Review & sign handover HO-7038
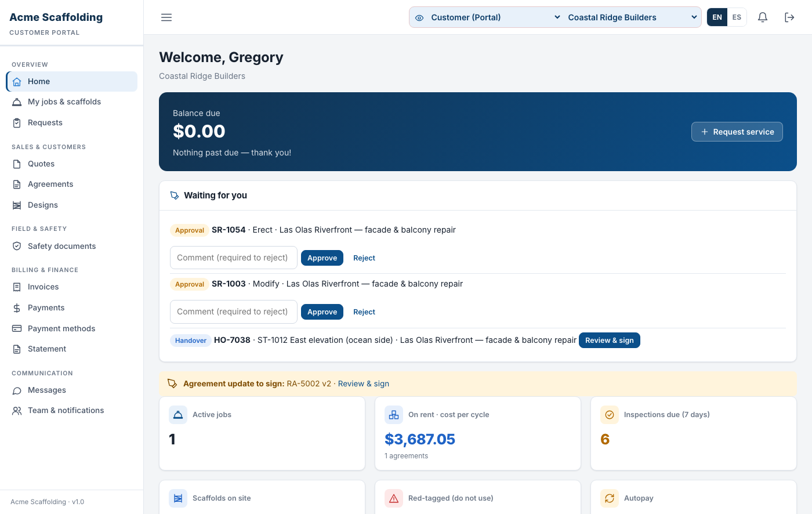 pyautogui.click(x=610, y=341)
